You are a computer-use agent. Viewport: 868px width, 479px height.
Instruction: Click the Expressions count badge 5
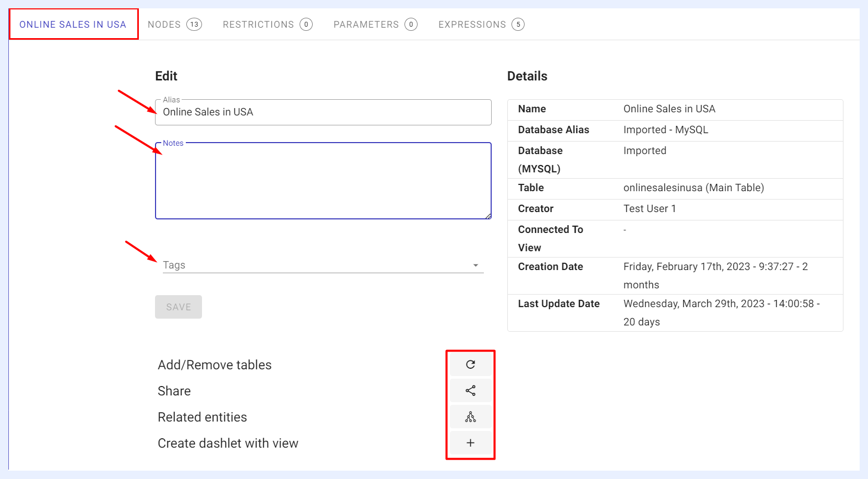click(x=518, y=25)
